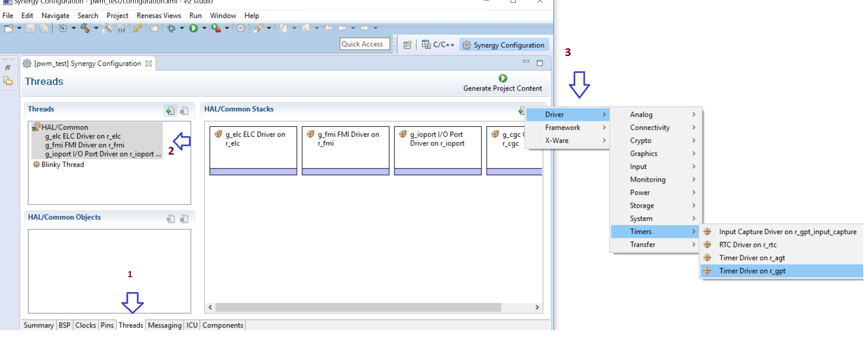Select Timer Driver on r_gpt

coord(753,271)
